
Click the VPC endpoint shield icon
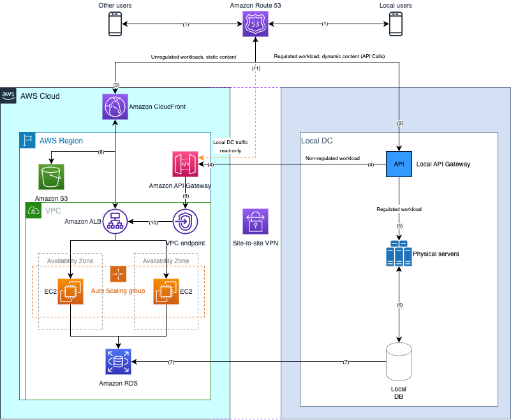point(185,221)
